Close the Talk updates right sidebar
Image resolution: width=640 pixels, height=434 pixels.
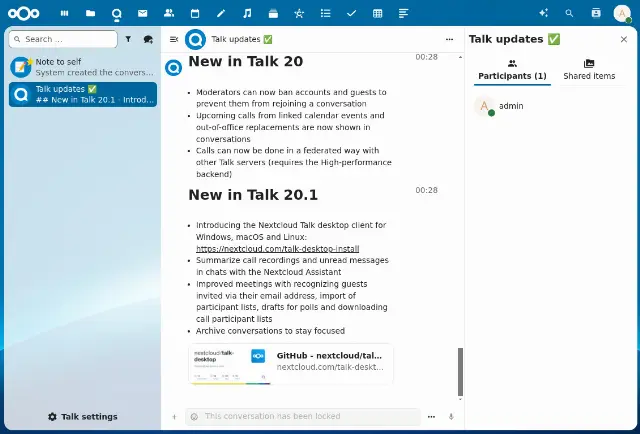[624, 39]
